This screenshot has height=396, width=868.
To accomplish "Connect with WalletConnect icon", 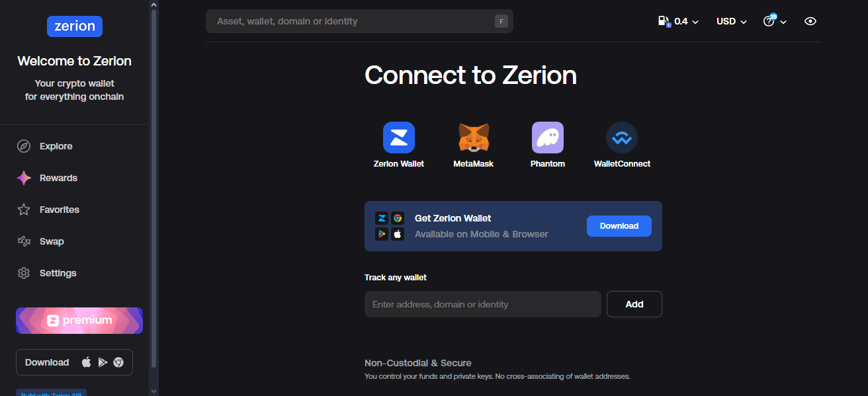I will 622,138.
